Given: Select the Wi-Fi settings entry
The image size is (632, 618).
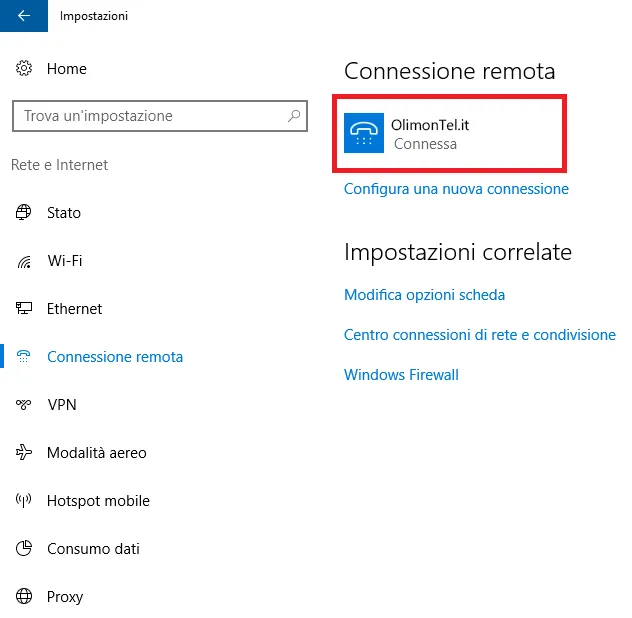Looking at the screenshot, I should (x=65, y=261).
